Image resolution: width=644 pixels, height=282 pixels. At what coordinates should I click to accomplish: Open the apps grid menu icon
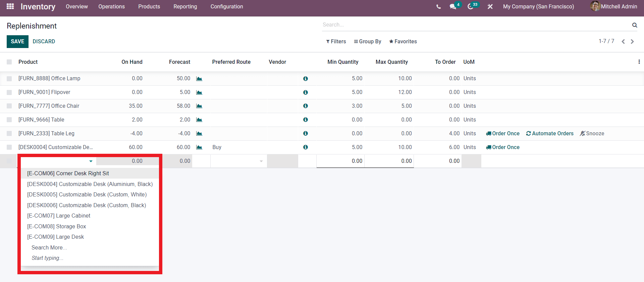10,6
